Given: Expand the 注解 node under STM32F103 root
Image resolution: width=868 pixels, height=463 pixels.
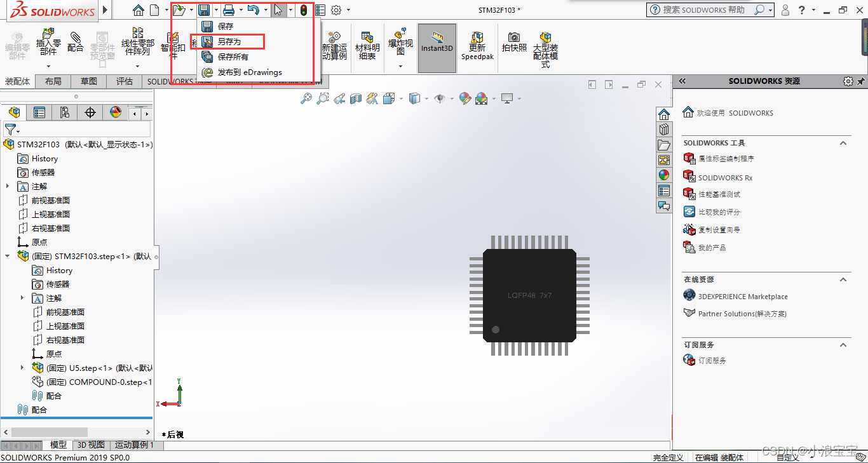Looking at the screenshot, I should click(x=8, y=187).
